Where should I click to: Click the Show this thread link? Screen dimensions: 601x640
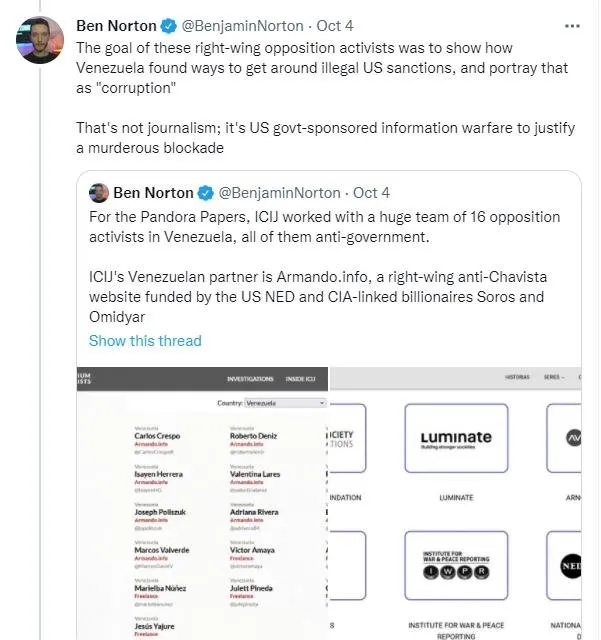coord(145,341)
